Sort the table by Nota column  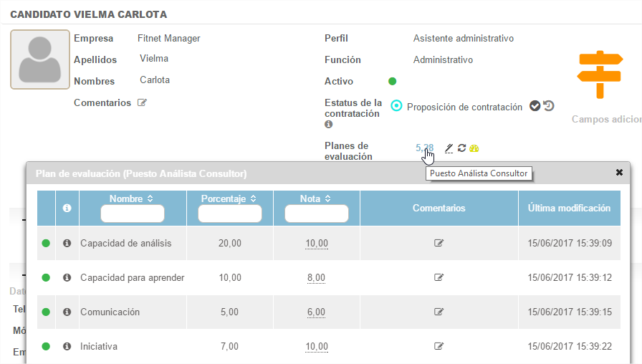coord(316,198)
